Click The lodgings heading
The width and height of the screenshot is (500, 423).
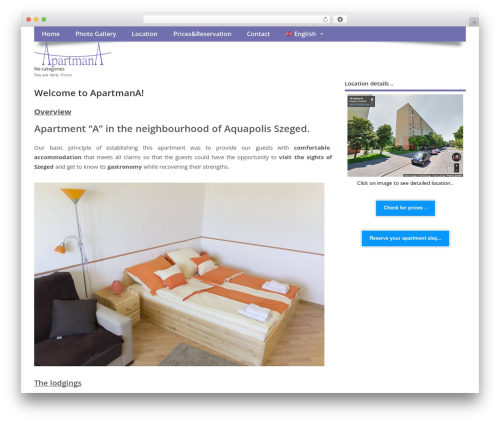tap(58, 383)
